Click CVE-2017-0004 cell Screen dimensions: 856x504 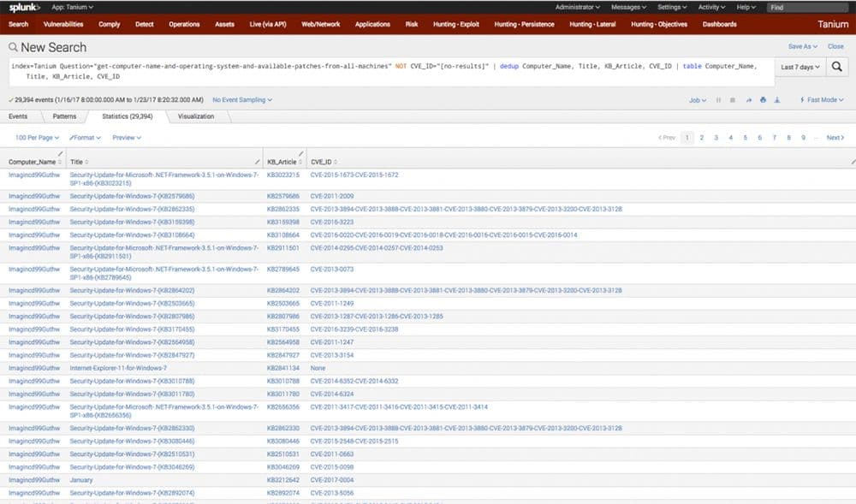332,481
